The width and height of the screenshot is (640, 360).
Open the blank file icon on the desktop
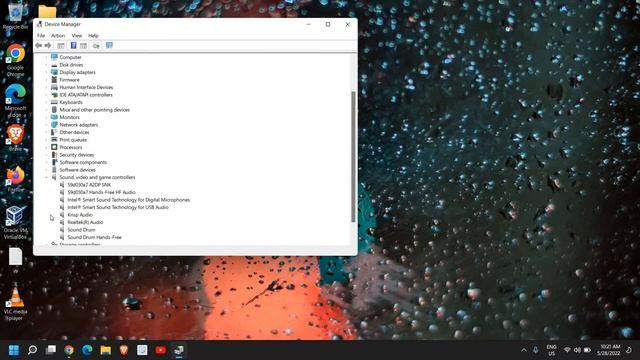tap(16, 260)
